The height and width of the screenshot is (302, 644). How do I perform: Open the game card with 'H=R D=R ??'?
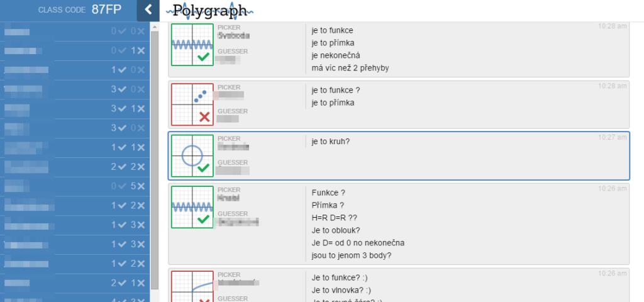pyautogui.click(x=399, y=224)
